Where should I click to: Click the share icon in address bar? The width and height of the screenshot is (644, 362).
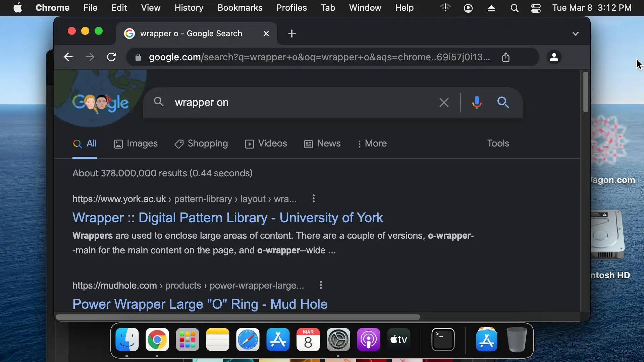click(x=506, y=57)
